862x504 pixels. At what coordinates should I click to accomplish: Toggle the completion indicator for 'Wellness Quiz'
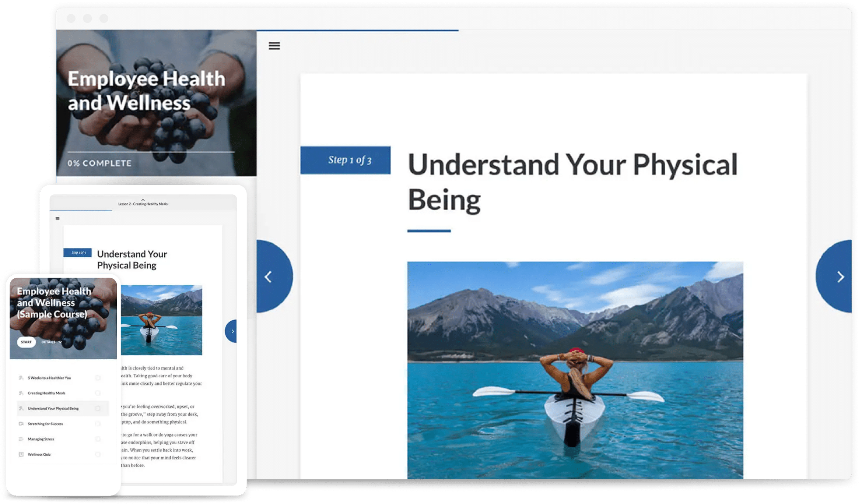point(98,454)
